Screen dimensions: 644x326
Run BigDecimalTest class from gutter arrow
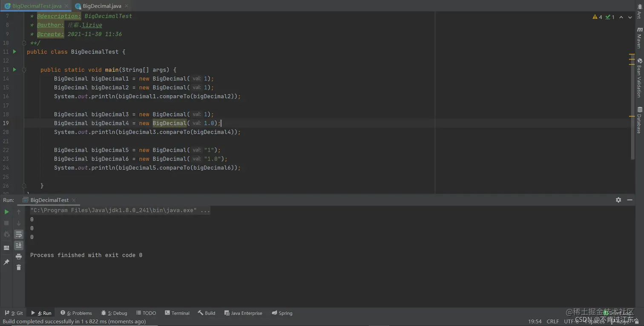click(x=14, y=51)
